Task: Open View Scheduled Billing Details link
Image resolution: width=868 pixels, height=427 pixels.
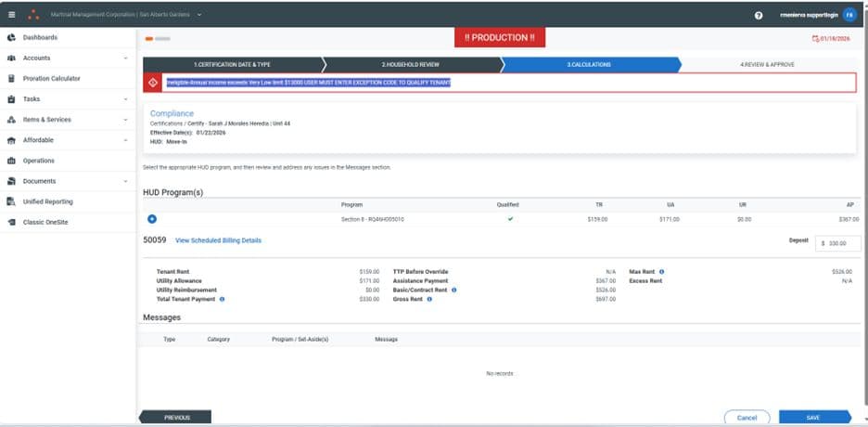Action: pyautogui.click(x=218, y=240)
